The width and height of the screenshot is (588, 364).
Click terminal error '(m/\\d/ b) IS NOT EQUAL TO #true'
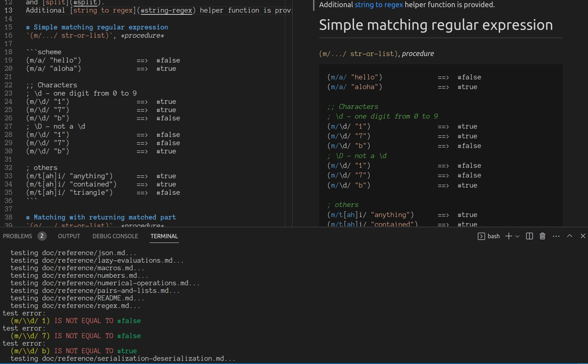(74, 351)
